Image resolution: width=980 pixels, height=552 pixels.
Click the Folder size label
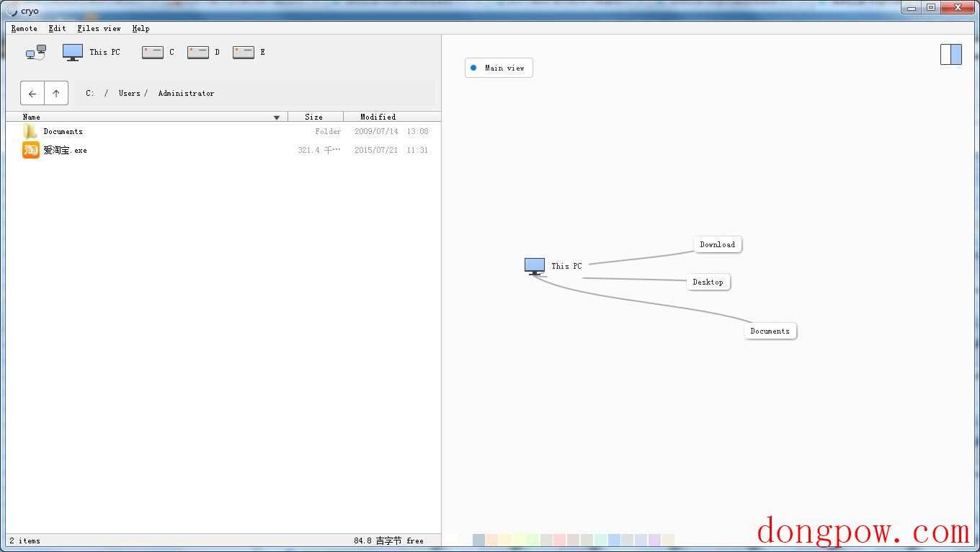click(x=328, y=131)
